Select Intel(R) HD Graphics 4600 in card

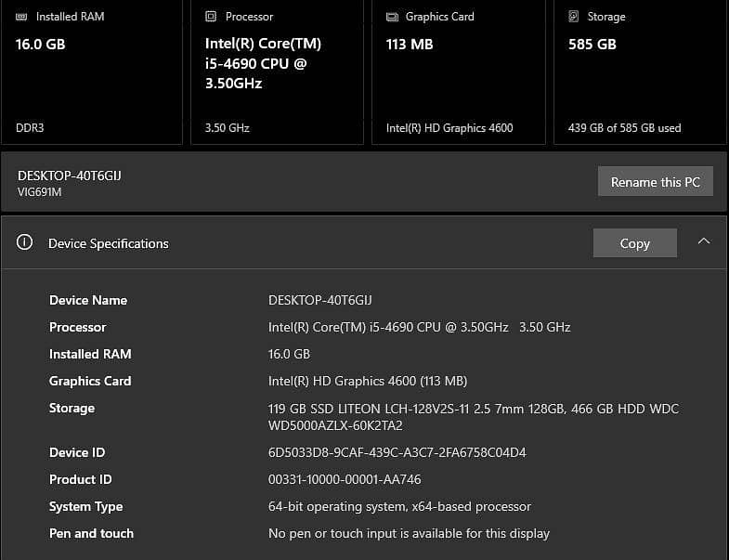coord(449,128)
